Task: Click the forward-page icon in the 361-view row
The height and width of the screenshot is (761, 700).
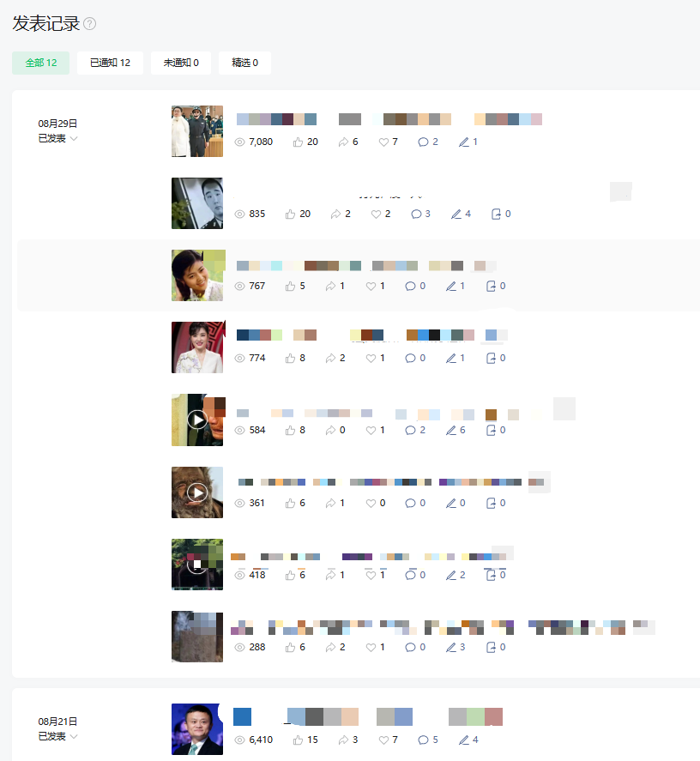Action: (x=492, y=503)
